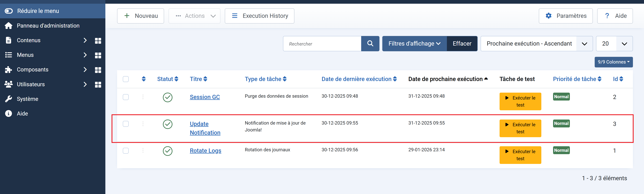Tick the select-all checkbox in header
The image size is (644, 194).
126,79
